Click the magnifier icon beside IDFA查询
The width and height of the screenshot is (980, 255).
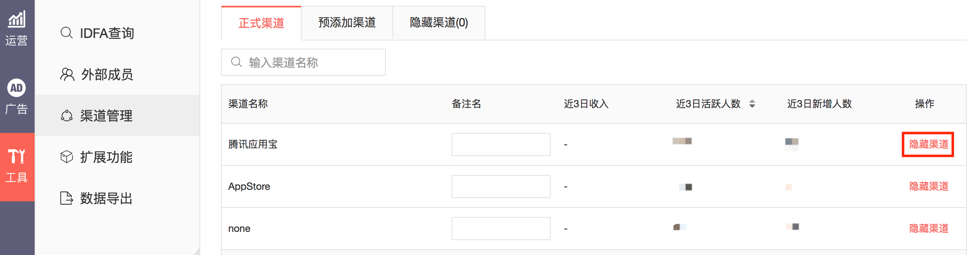[x=66, y=33]
